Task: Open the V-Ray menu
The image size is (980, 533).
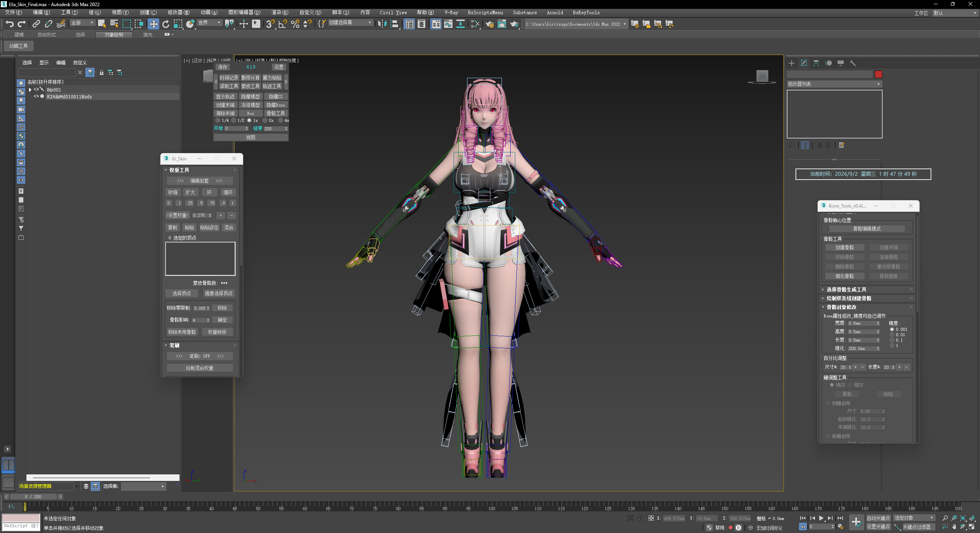Action: pyautogui.click(x=451, y=13)
